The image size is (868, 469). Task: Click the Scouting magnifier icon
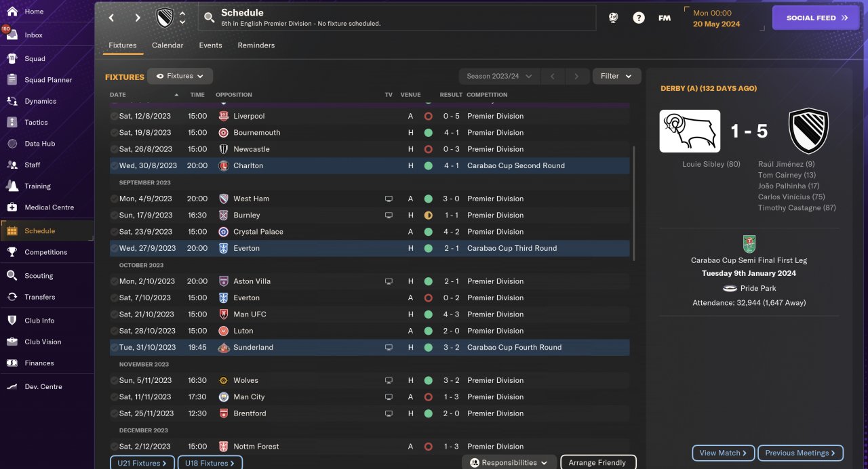[12, 276]
